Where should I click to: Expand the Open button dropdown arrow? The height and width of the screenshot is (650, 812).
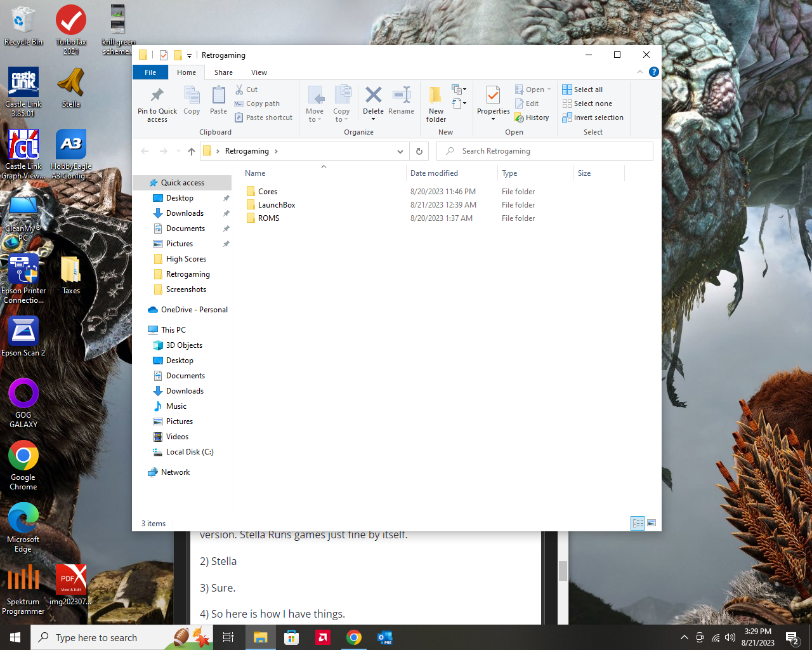click(x=549, y=90)
